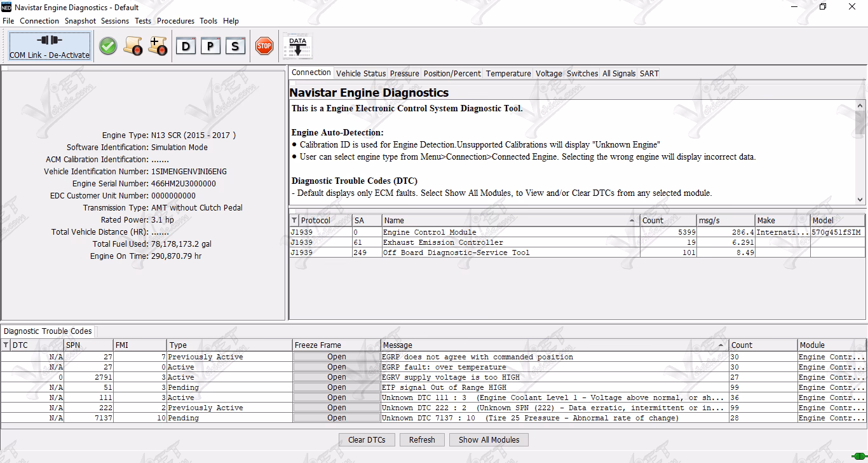Open the Tests menu

[142, 20]
